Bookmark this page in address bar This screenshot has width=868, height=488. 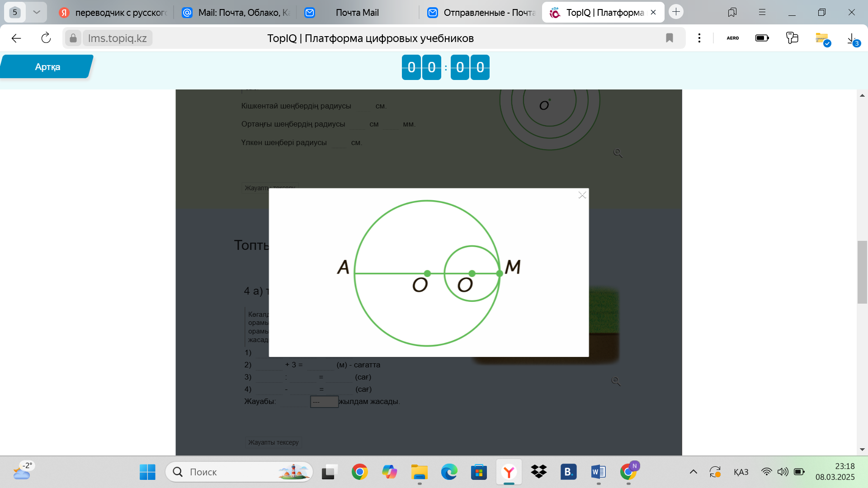[x=670, y=38]
